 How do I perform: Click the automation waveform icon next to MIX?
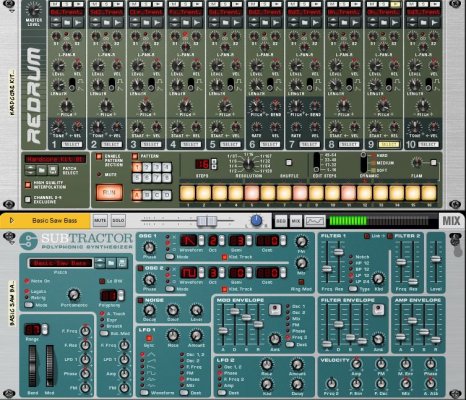(315, 220)
